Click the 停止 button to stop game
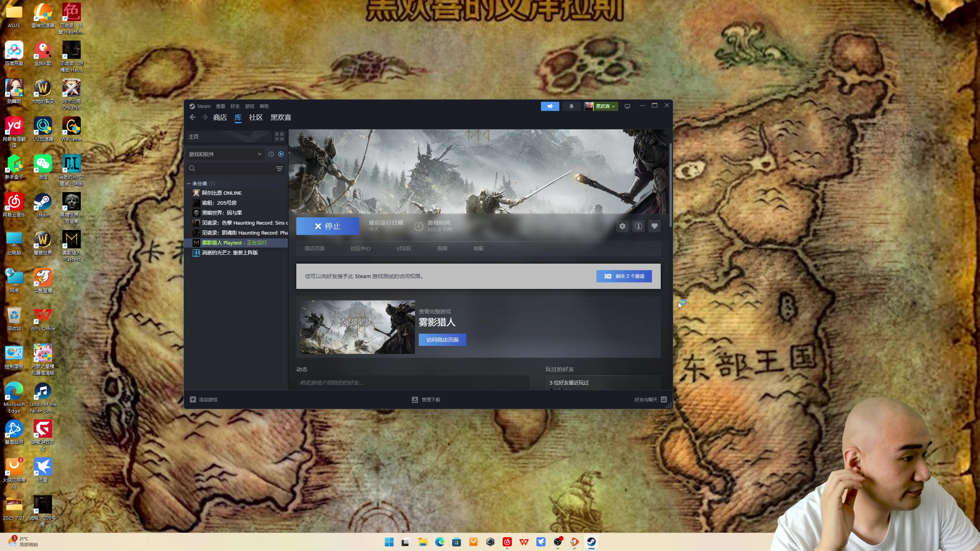This screenshot has height=551, width=980. 328,226
